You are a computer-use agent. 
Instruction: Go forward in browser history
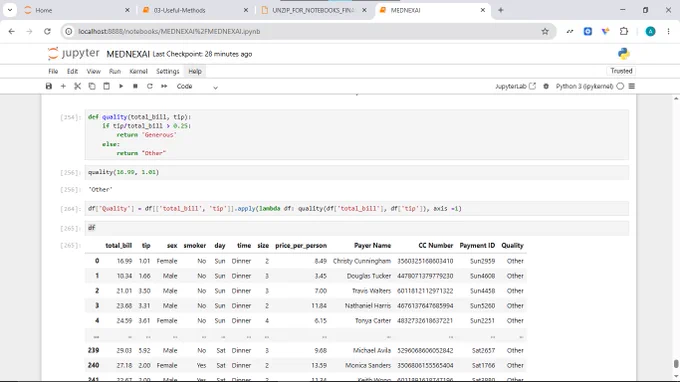(x=29, y=31)
